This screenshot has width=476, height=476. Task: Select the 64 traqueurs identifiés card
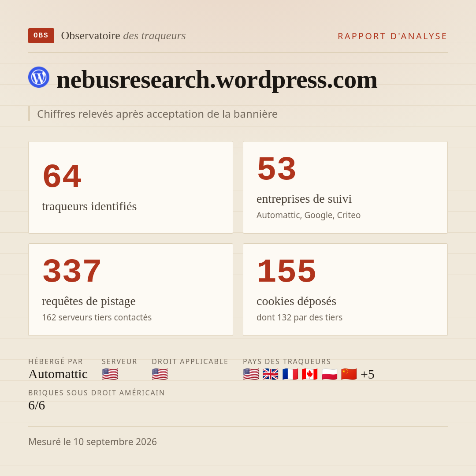130,187
